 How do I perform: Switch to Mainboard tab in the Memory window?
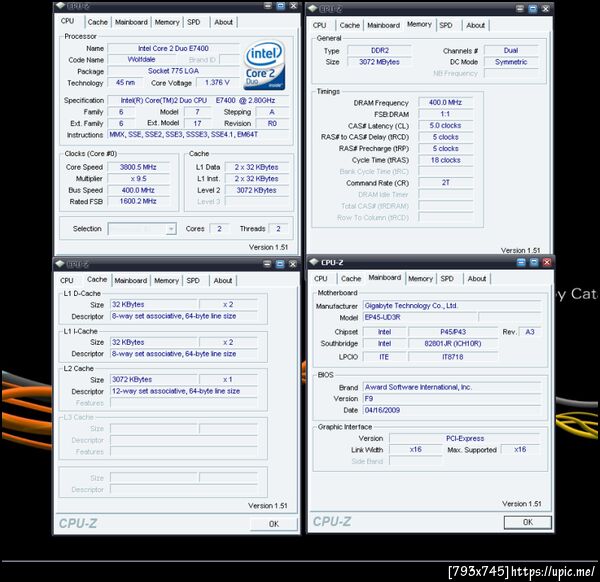(383, 25)
